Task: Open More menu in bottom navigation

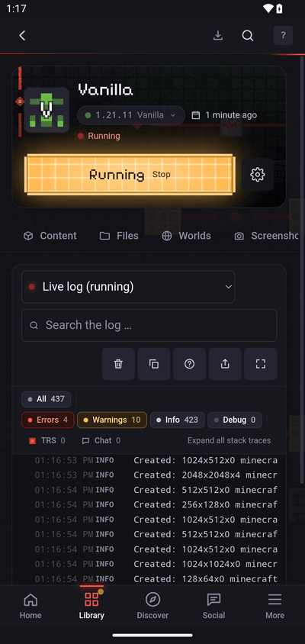Action: (x=274, y=606)
